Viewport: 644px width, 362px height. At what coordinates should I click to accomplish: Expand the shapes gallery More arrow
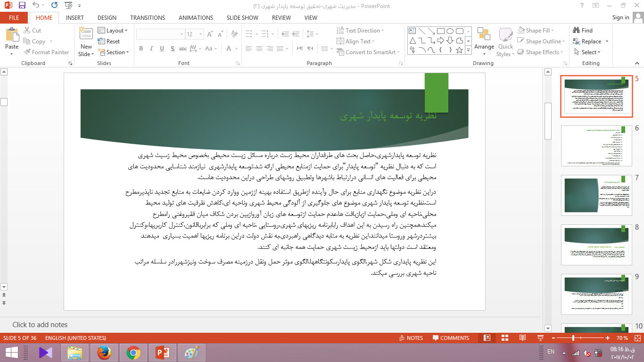pos(468,50)
